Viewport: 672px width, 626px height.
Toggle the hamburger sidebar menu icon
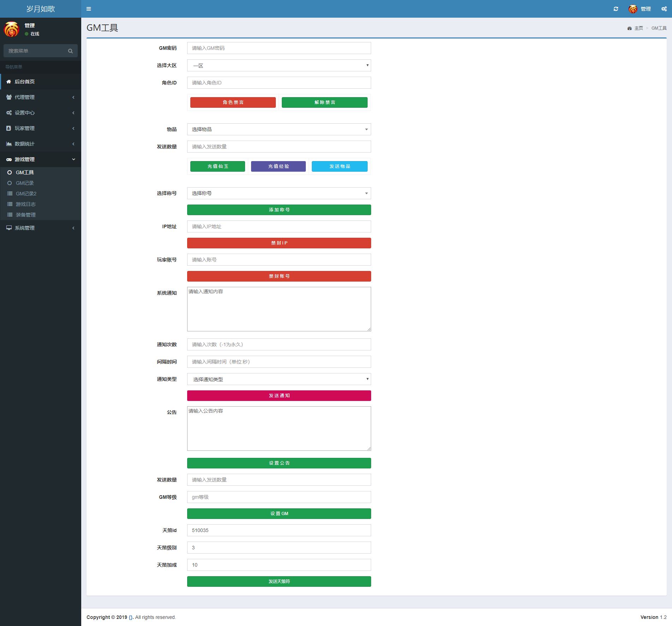89,9
